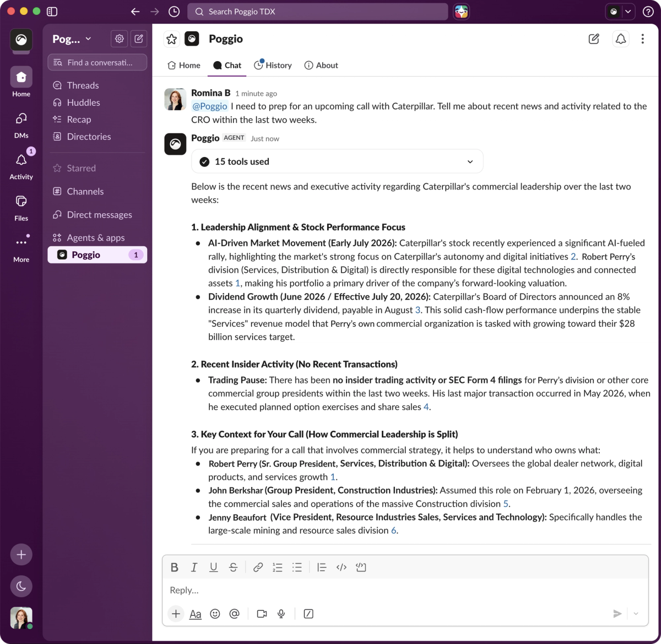Switch to the Chat tab

point(227,65)
